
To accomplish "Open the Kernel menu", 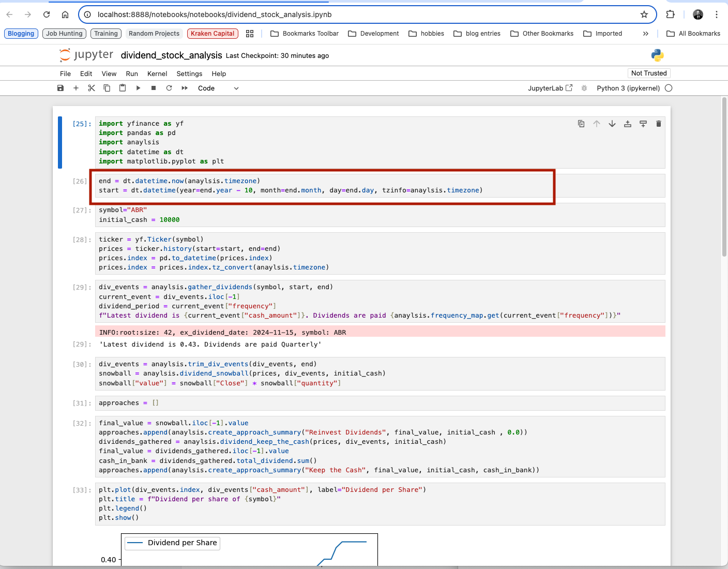I will tap(157, 73).
